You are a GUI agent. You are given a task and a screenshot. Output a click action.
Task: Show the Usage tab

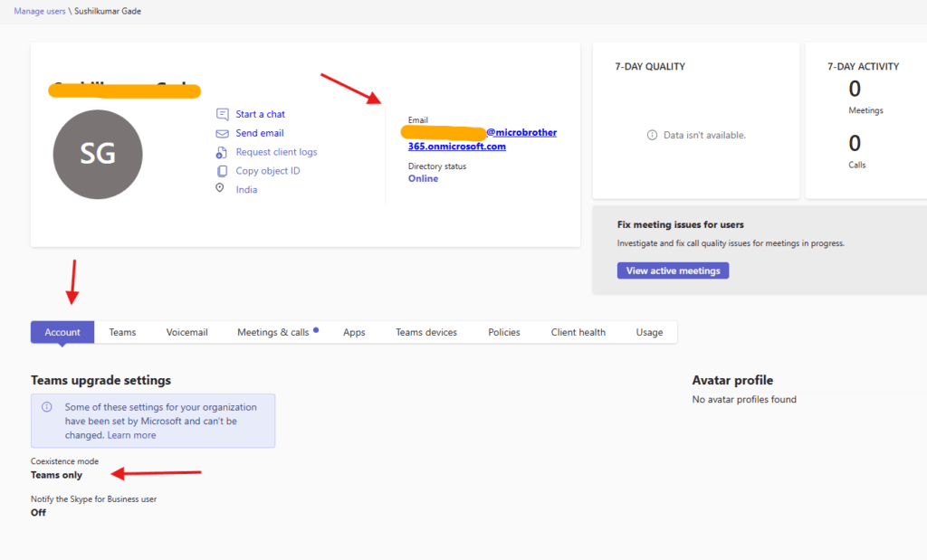[649, 332]
